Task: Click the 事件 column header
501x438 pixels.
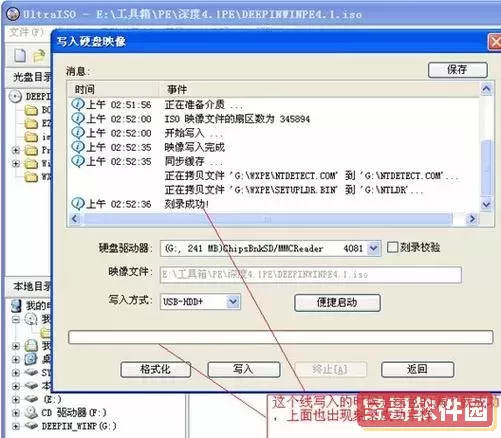Action: pyautogui.click(x=319, y=89)
